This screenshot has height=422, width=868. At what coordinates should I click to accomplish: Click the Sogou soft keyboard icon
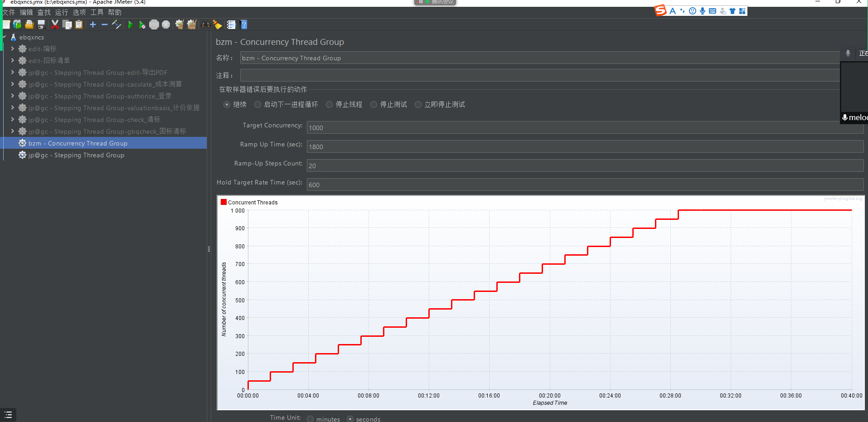713,11
